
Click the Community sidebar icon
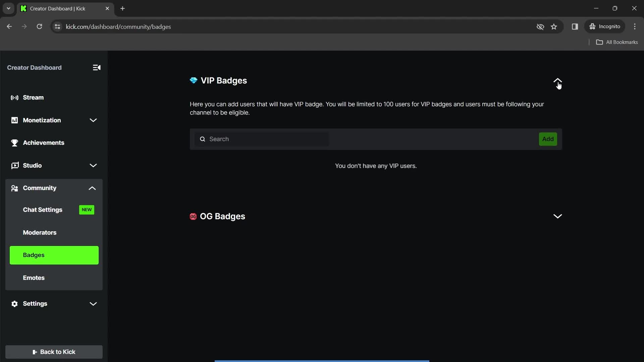point(14,188)
